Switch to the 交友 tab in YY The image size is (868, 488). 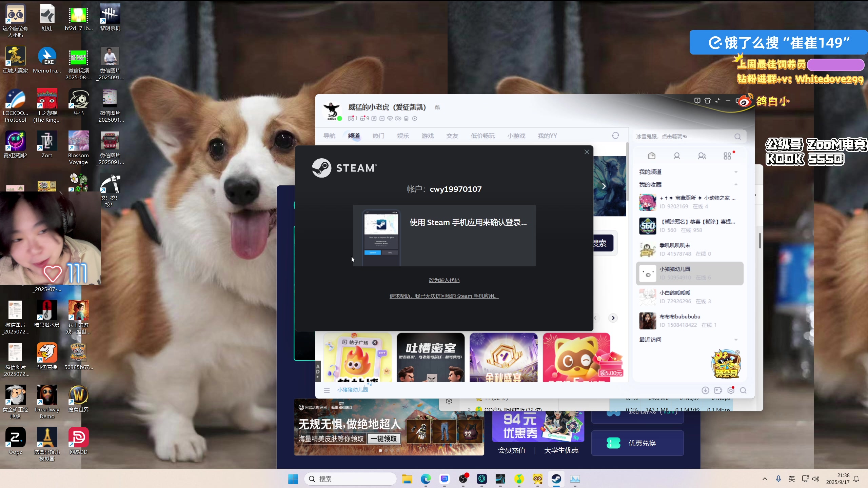pyautogui.click(x=452, y=136)
